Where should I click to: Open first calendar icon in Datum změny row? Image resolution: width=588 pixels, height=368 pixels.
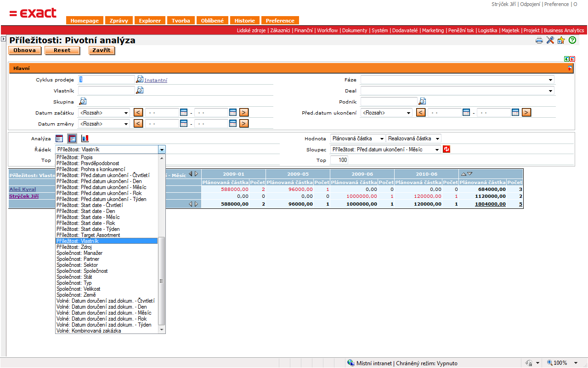click(184, 123)
